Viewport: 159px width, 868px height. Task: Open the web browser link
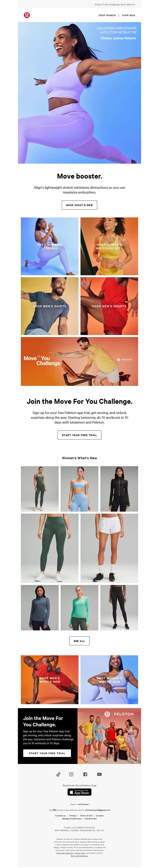coord(83,804)
